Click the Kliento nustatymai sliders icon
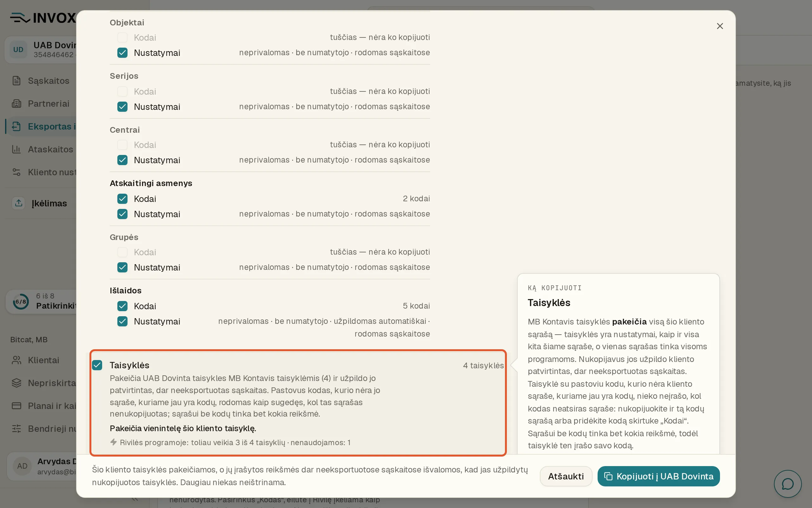 click(16, 172)
